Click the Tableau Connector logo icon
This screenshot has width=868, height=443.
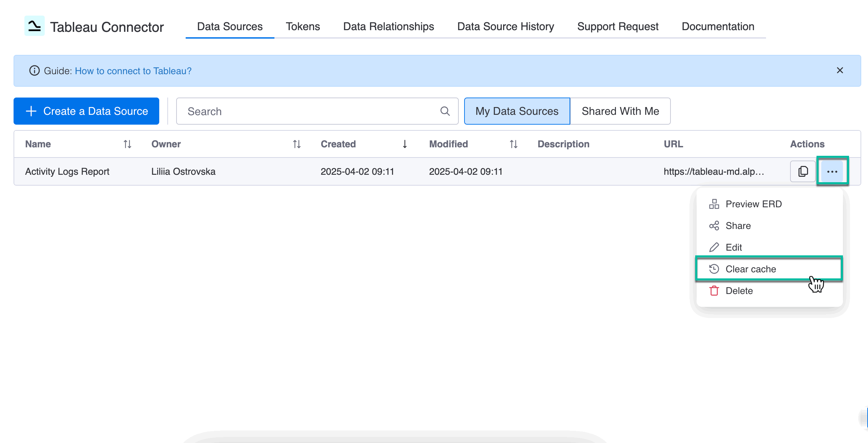click(34, 26)
